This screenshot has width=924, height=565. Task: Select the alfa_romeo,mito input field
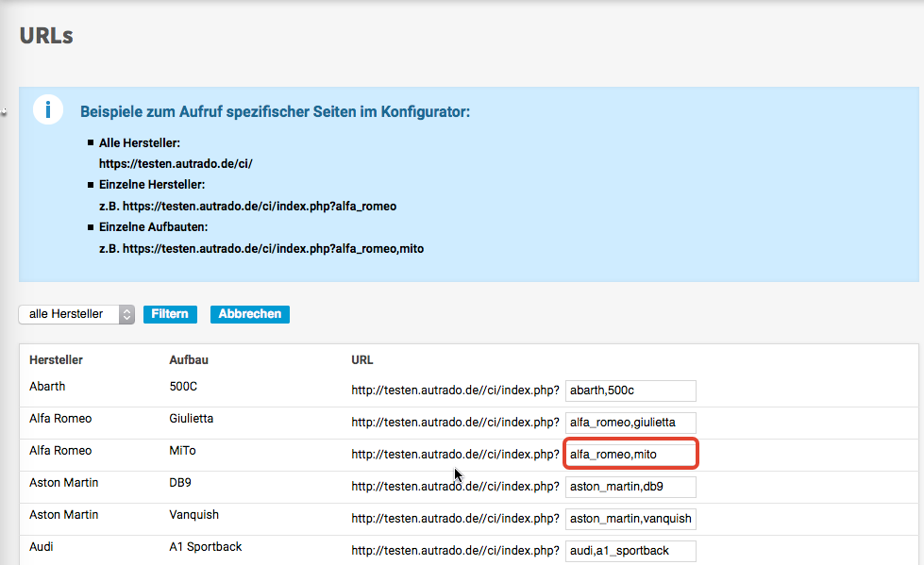[630, 455]
